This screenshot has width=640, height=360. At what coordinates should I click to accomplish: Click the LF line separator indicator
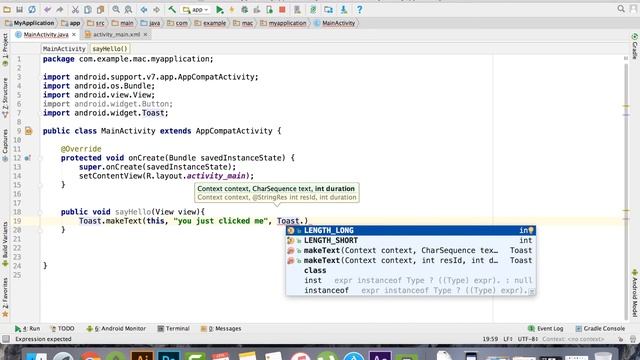click(x=508, y=339)
